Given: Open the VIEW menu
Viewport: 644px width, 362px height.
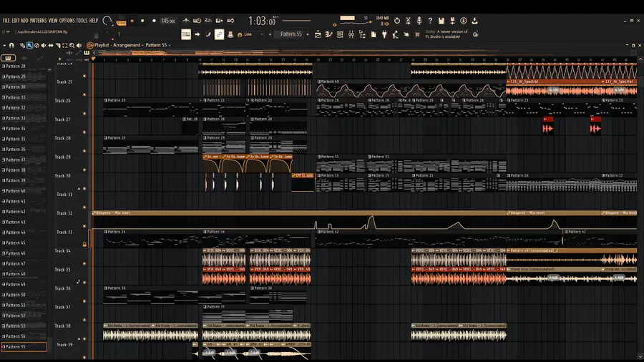Looking at the screenshot, I should pyautogui.click(x=53, y=21).
